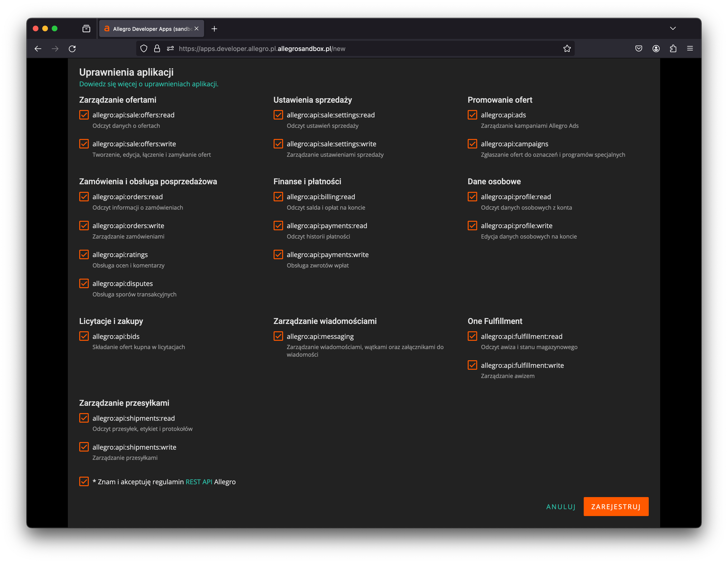Click the 'Odczyt salda i opłat na koncie' text
This screenshot has height=563, width=728.
[x=326, y=208]
